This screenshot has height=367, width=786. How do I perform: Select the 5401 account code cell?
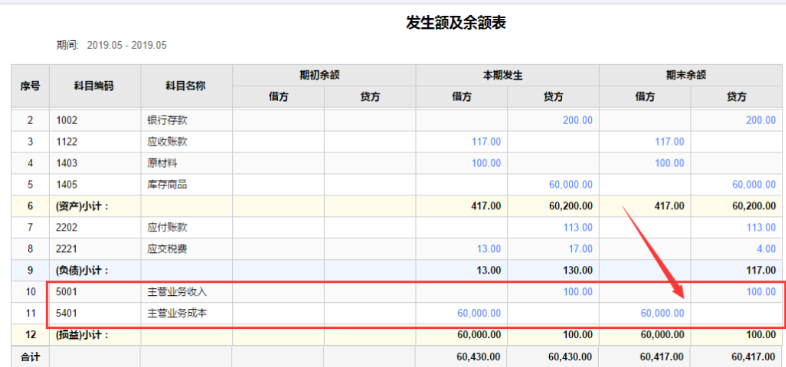tap(67, 314)
